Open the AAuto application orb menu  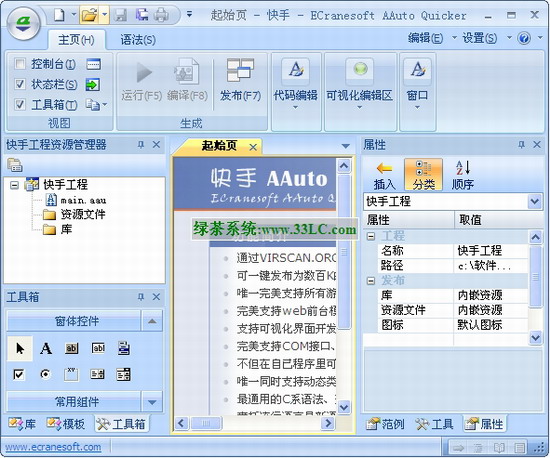tap(24, 23)
